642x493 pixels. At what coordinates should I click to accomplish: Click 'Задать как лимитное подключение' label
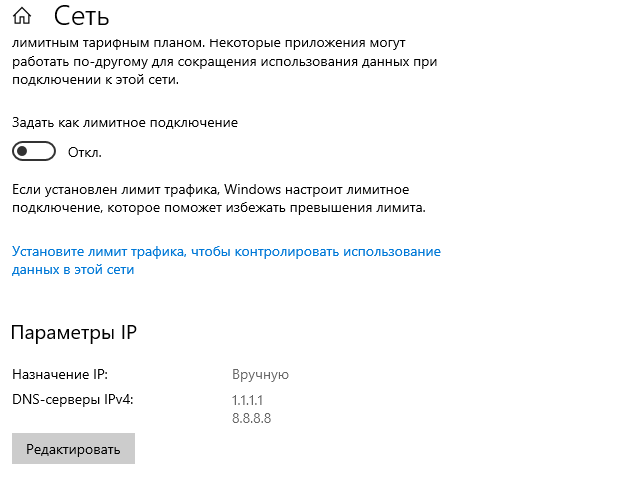click(x=125, y=122)
